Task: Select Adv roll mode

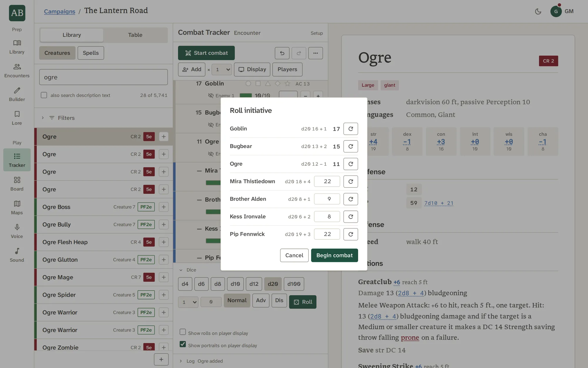Action: 261,300
